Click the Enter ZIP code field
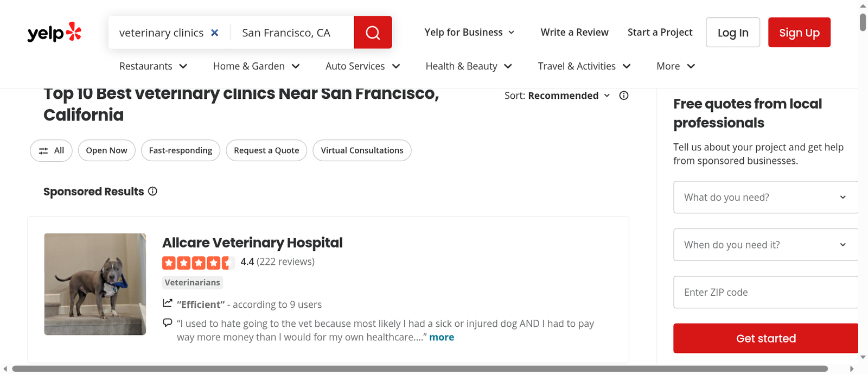This screenshot has height=374, width=868. pyautogui.click(x=765, y=292)
